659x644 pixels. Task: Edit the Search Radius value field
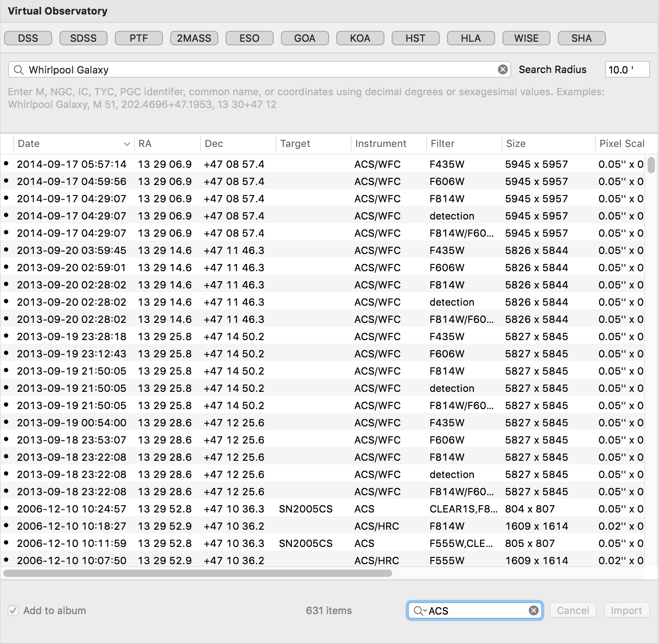point(628,70)
